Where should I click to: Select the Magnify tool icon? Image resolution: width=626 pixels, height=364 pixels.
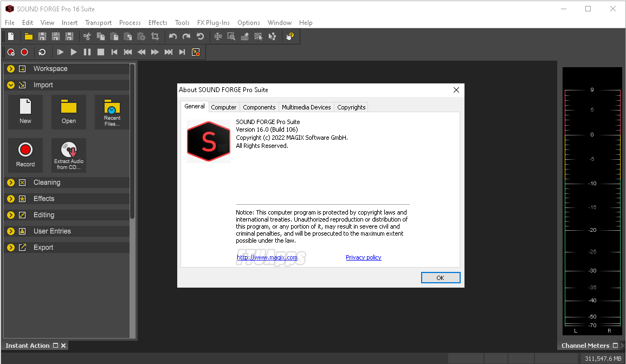231,36
